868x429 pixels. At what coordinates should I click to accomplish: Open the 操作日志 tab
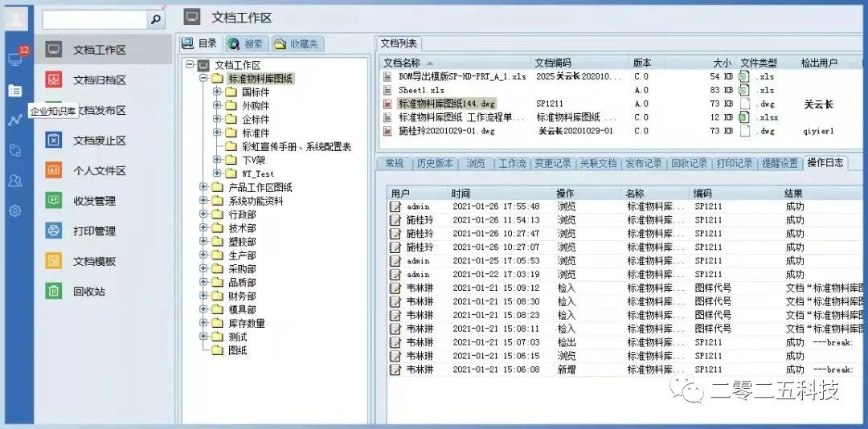coord(825,163)
